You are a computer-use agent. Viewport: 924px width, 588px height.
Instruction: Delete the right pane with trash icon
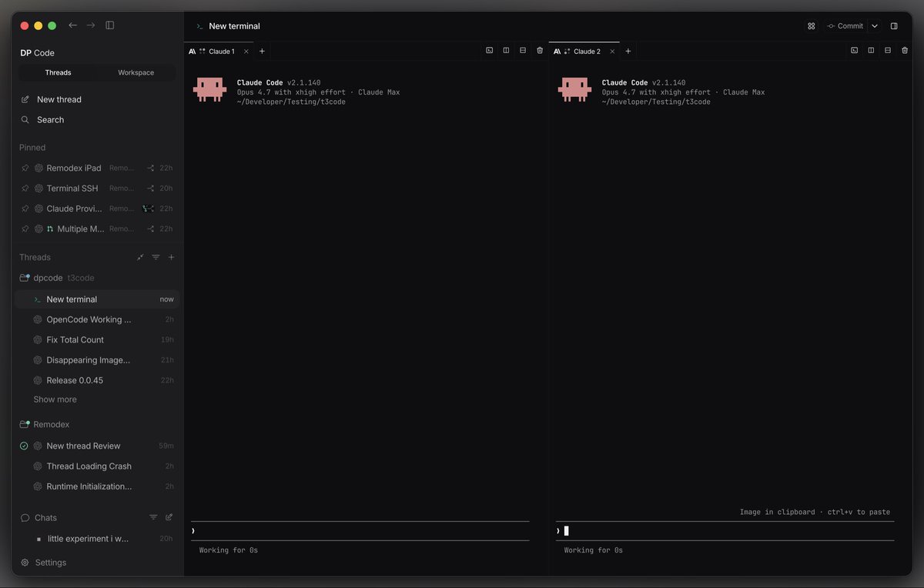point(905,51)
